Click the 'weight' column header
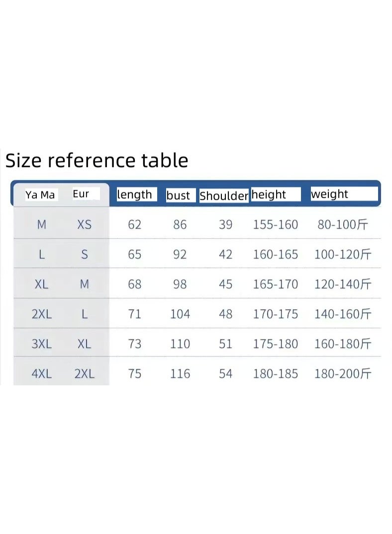The width and height of the screenshot is (392, 534). 329,194
